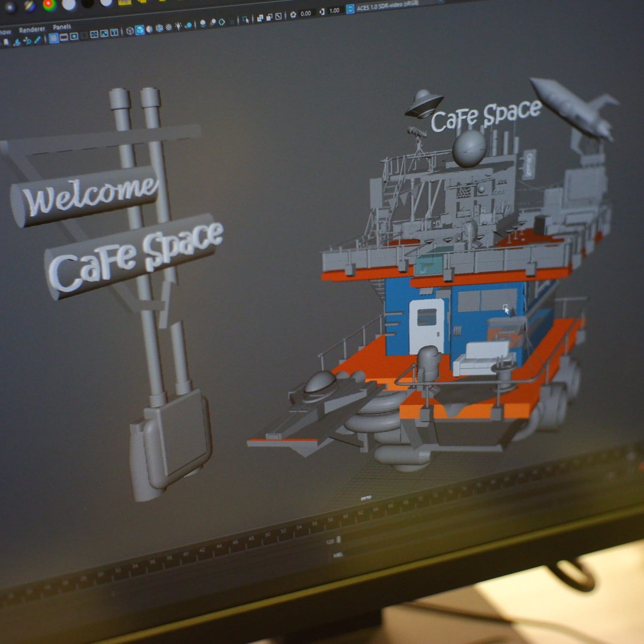
Task: Select the grey-blue sphere shelf icon
Action: pyautogui.click(x=10, y=7)
